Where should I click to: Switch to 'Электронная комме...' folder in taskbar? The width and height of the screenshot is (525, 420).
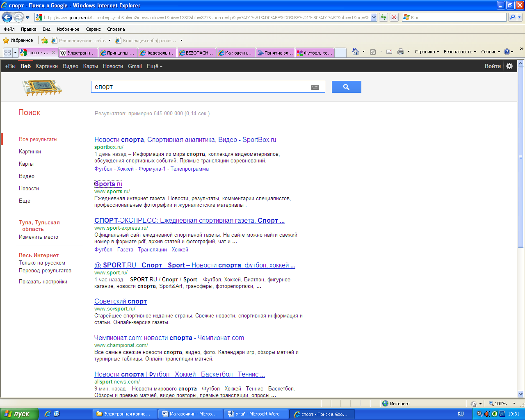click(125, 414)
